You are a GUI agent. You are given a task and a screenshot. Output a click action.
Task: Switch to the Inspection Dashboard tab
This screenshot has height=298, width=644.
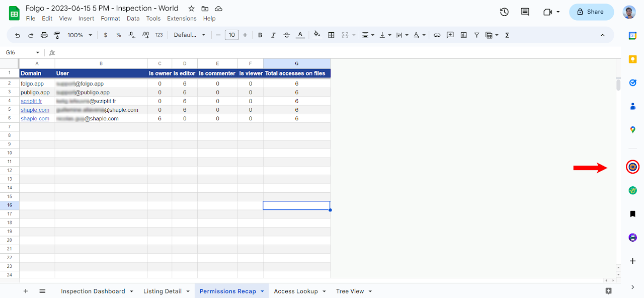pyautogui.click(x=97, y=291)
